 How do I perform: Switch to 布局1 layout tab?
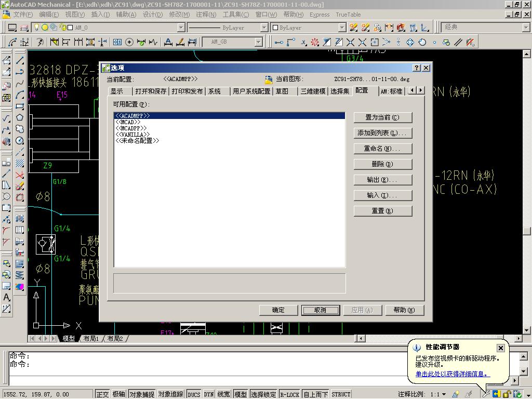91,339
